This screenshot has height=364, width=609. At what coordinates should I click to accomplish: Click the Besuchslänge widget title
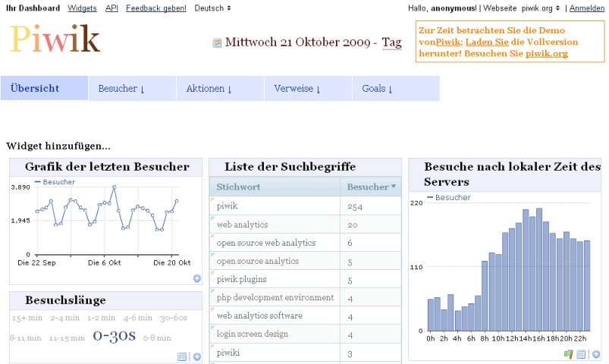65,300
